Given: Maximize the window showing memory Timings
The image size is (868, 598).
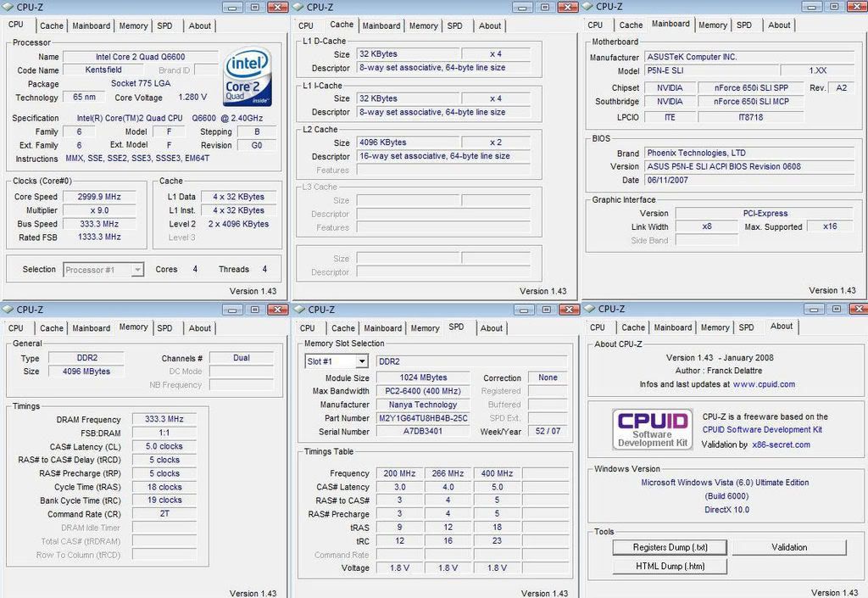Looking at the screenshot, I should coord(255,310).
